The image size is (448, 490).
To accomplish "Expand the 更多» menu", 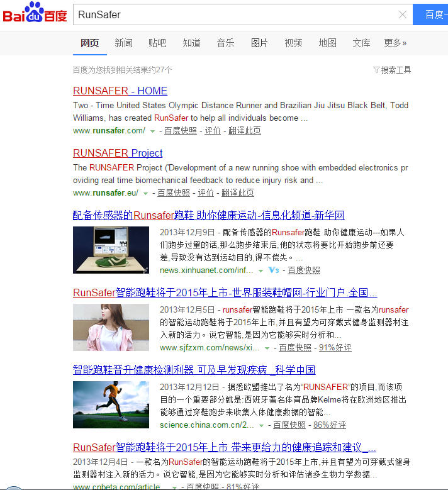I will [x=395, y=43].
